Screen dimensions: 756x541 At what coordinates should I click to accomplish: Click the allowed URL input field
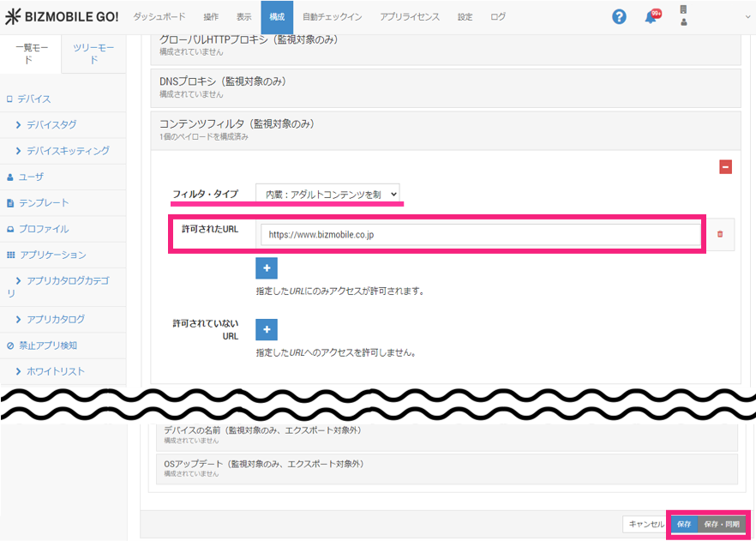pyautogui.click(x=480, y=234)
